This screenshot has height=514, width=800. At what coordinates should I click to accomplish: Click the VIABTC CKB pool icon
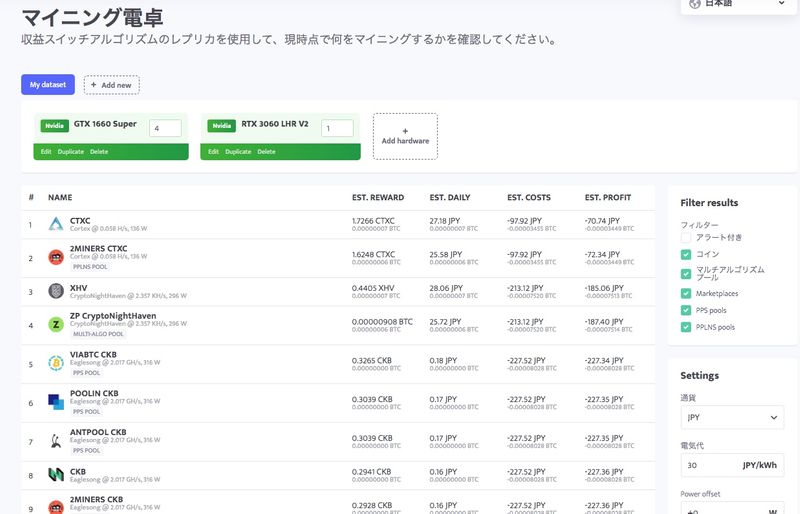[56, 364]
